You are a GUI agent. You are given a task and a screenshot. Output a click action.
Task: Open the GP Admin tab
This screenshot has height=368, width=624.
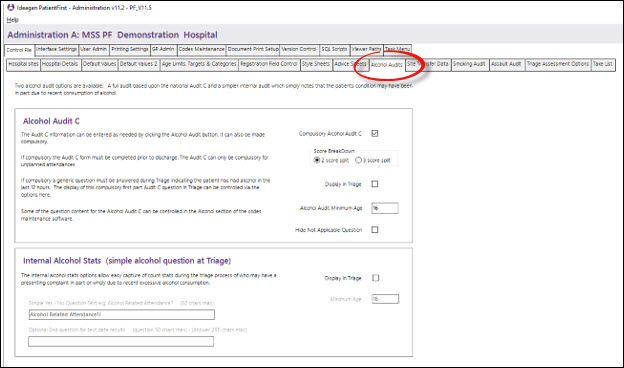point(163,49)
